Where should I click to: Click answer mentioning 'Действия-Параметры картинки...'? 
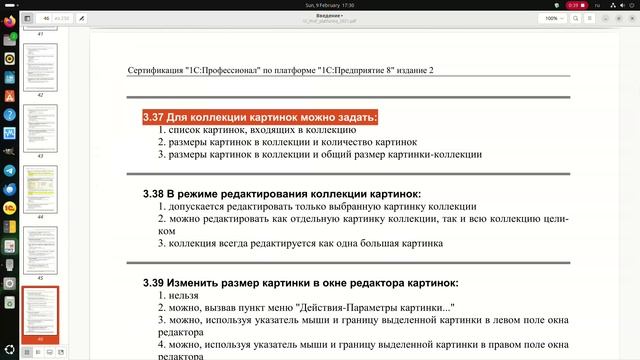tap(306, 308)
